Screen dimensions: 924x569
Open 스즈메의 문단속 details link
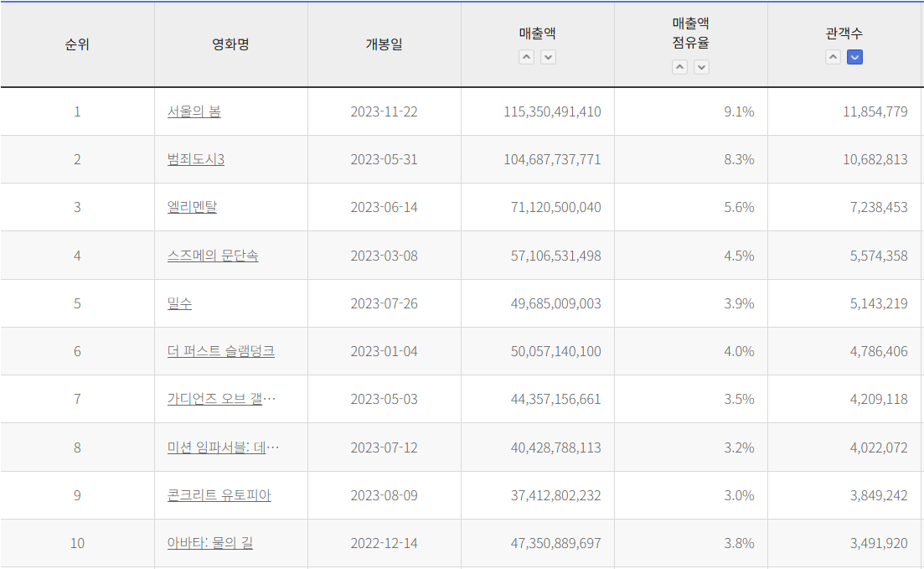[x=213, y=256]
